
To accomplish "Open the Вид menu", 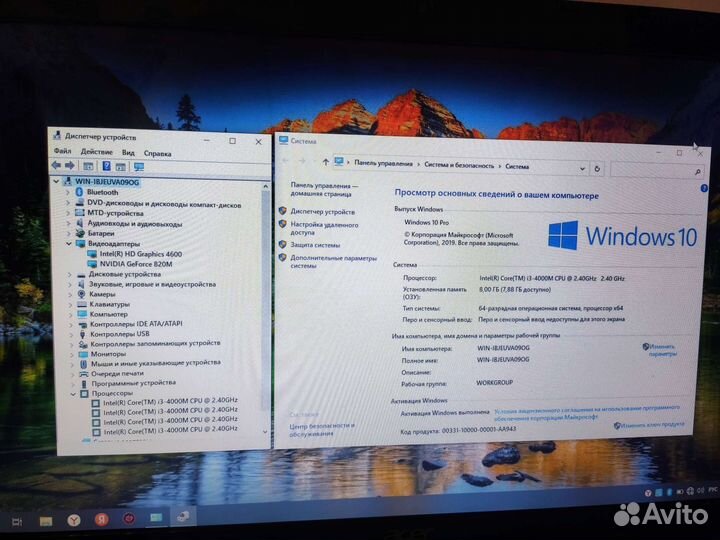I will 128,152.
